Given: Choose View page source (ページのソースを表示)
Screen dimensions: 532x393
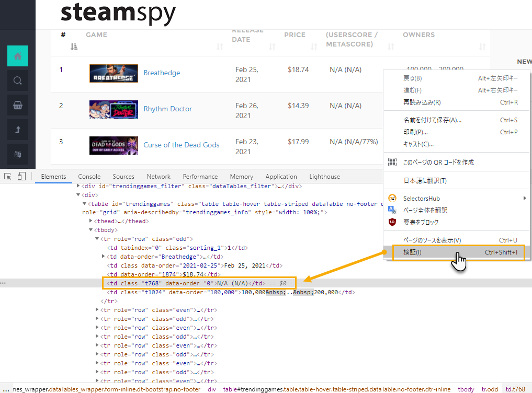Looking at the screenshot, I should (x=456, y=240).
